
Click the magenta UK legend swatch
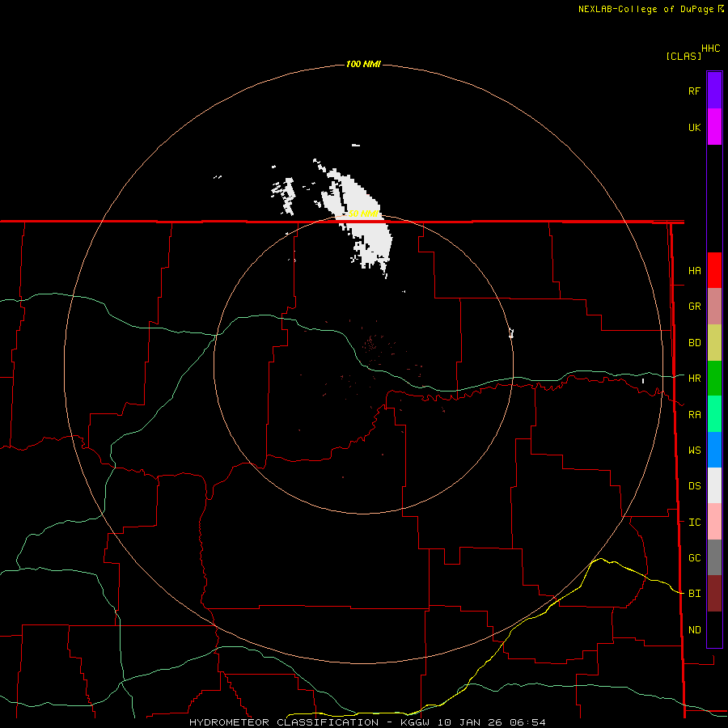point(714,127)
